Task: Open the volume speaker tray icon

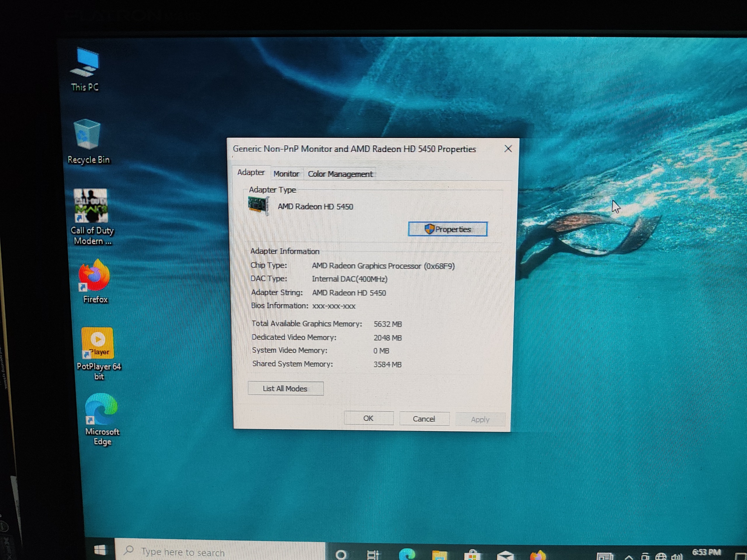Action: (677, 556)
